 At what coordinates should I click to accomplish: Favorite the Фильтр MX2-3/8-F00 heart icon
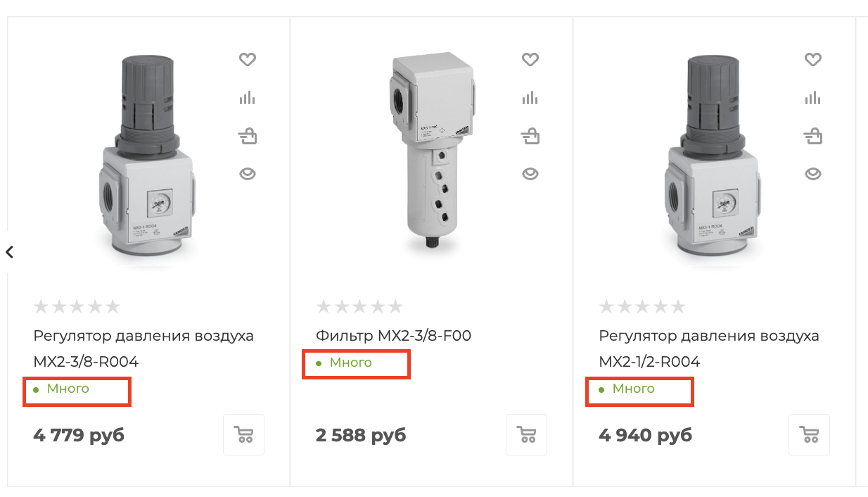pyautogui.click(x=530, y=60)
